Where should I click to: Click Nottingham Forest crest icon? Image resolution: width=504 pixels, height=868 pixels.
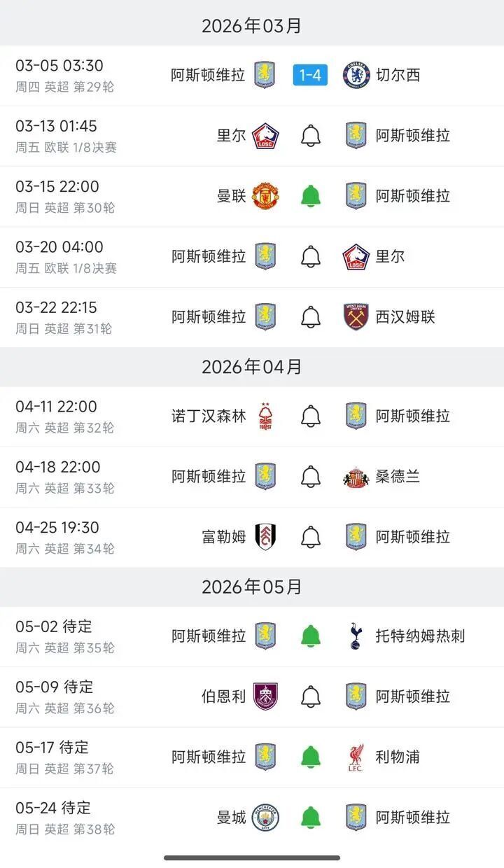265,416
